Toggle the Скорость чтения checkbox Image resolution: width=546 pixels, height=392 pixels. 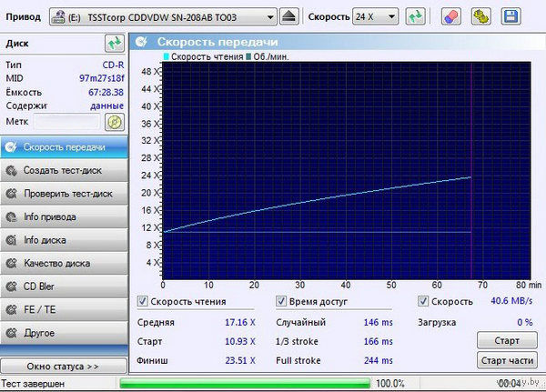tap(143, 301)
